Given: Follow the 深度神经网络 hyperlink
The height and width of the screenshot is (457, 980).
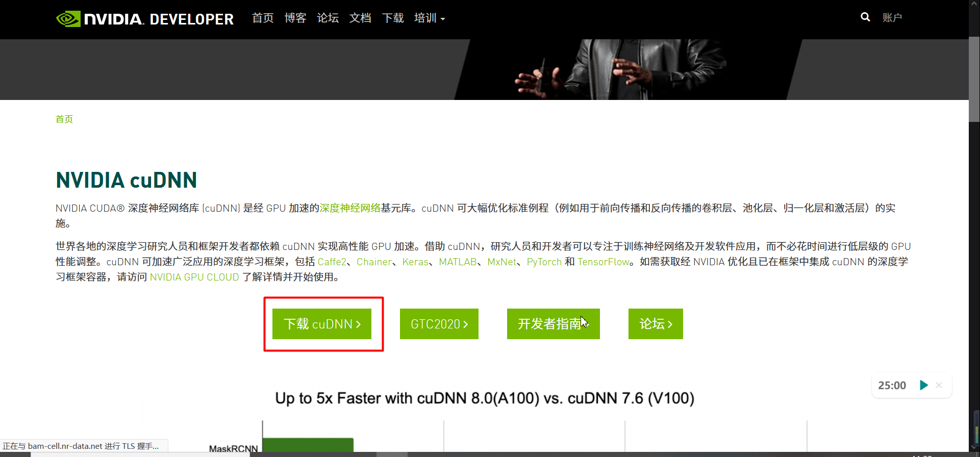Looking at the screenshot, I should [x=350, y=208].
